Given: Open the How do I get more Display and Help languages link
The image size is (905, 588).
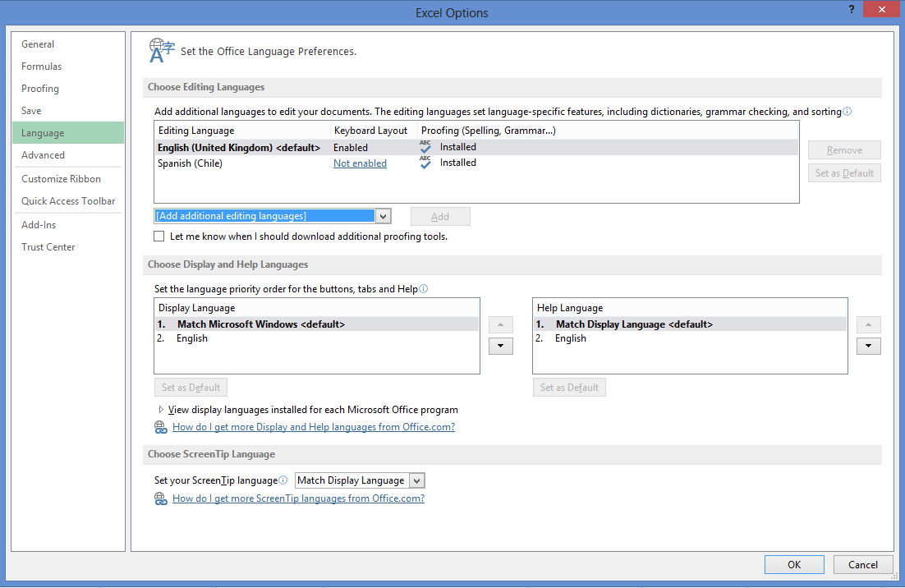Looking at the screenshot, I should tap(314, 427).
